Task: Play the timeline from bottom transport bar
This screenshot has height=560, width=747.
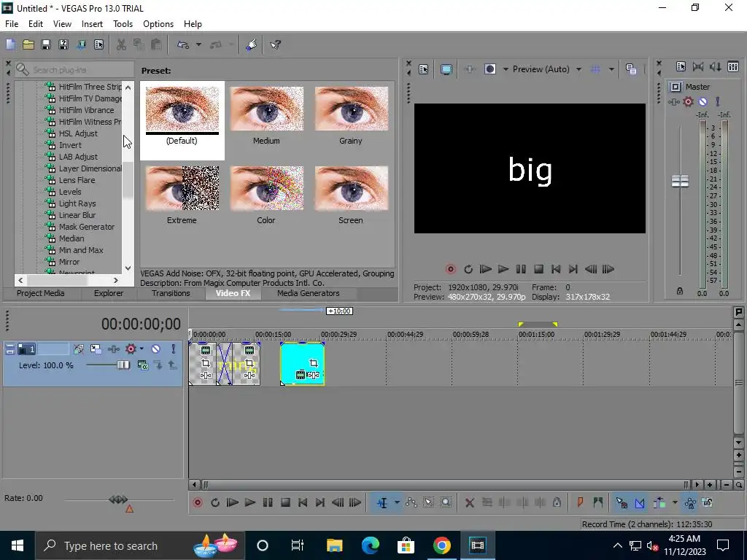Action: [x=249, y=502]
